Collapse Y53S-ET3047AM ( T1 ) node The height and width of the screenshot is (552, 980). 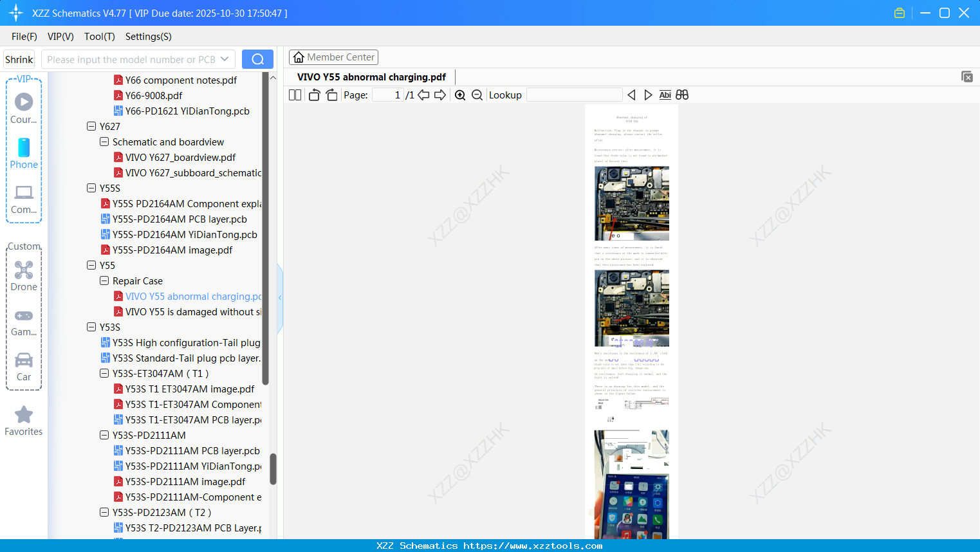[104, 373]
